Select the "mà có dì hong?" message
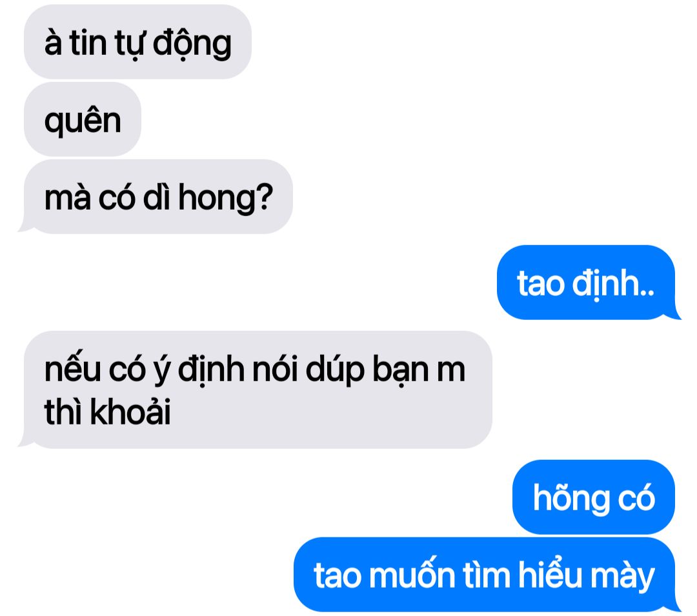This screenshot has width=697, height=616. 158,197
